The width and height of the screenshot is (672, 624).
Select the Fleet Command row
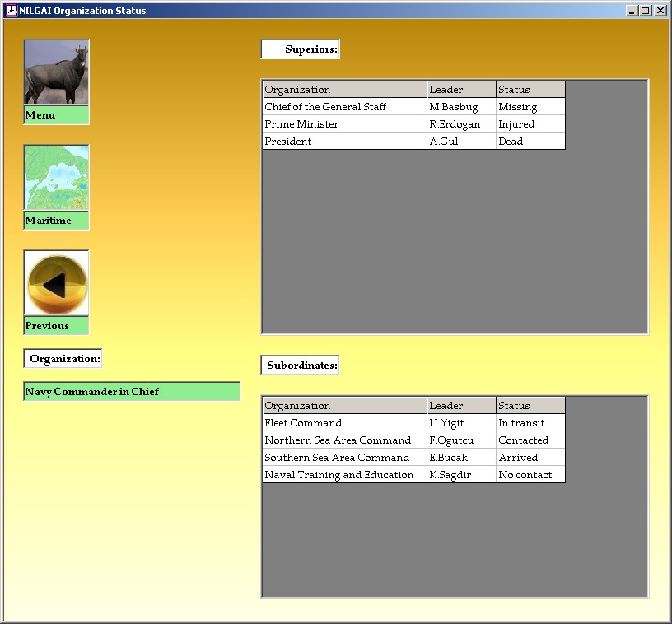[x=345, y=423]
